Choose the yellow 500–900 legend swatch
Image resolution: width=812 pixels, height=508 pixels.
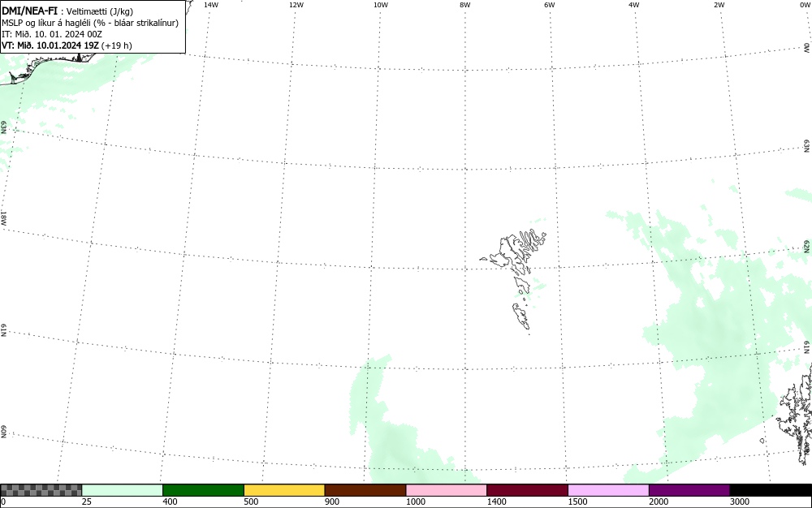coord(284,490)
